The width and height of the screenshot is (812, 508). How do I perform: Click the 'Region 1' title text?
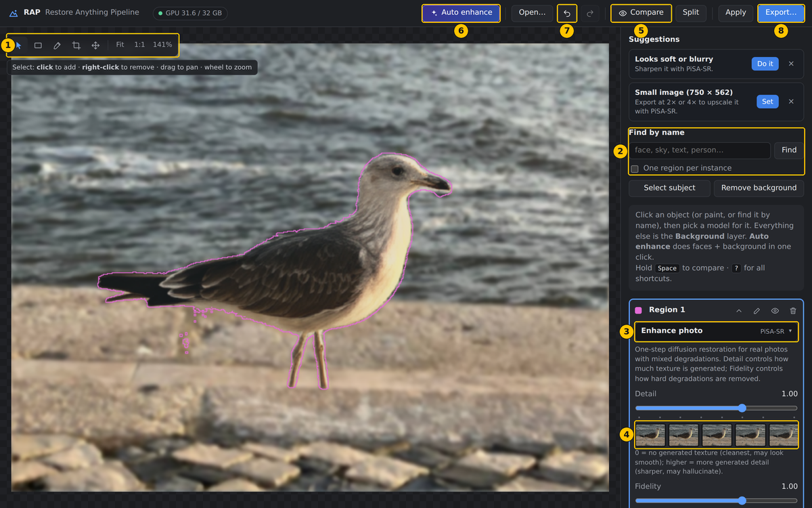(667, 310)
